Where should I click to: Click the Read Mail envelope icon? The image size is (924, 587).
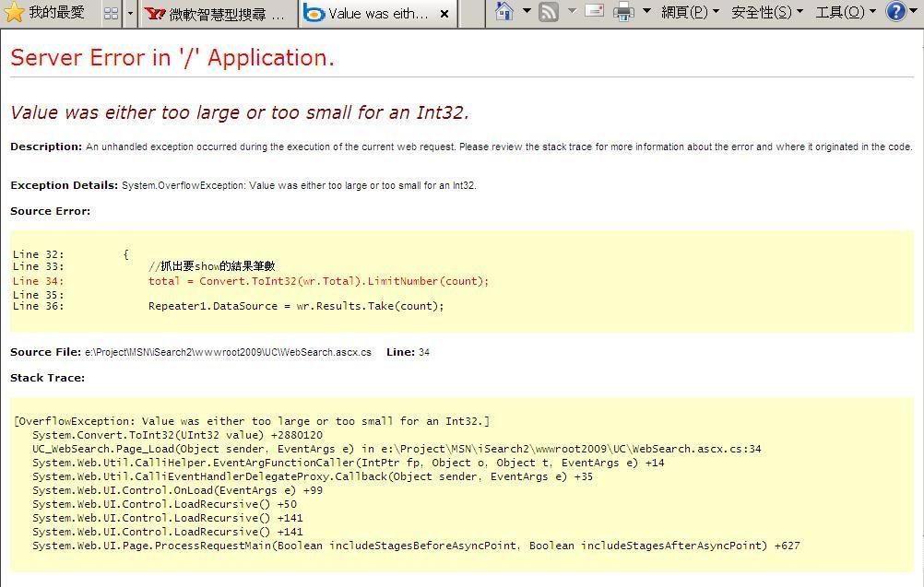595,12
